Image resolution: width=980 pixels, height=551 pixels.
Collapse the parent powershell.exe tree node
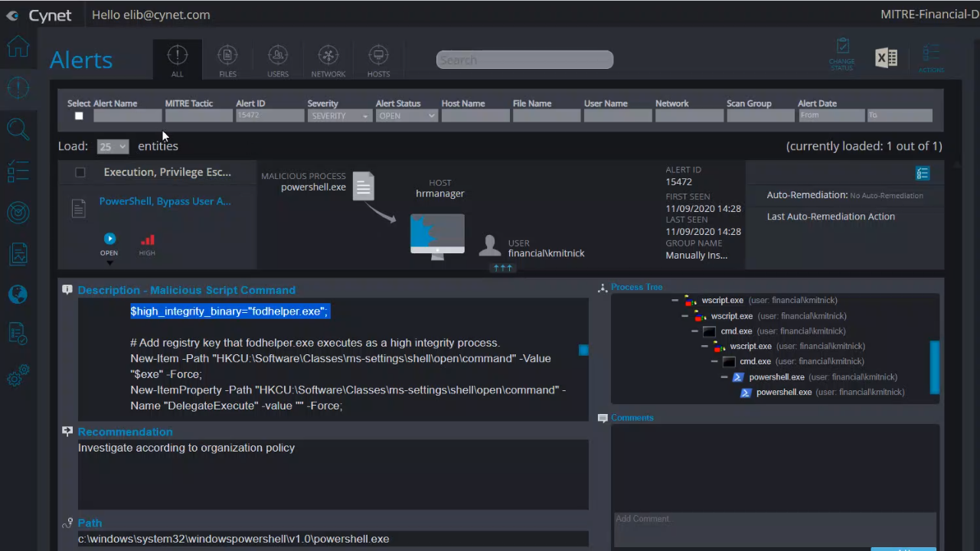click(x=724, y=377)
